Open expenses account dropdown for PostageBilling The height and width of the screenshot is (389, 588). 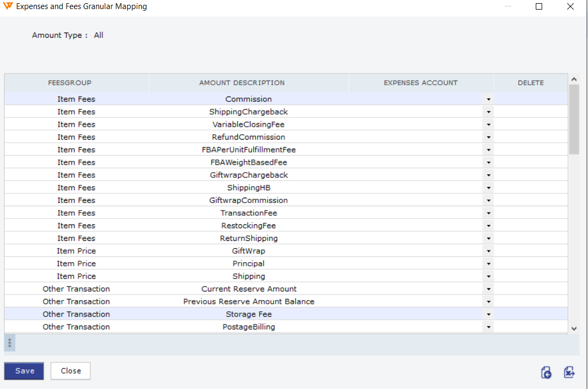point(489,327)
